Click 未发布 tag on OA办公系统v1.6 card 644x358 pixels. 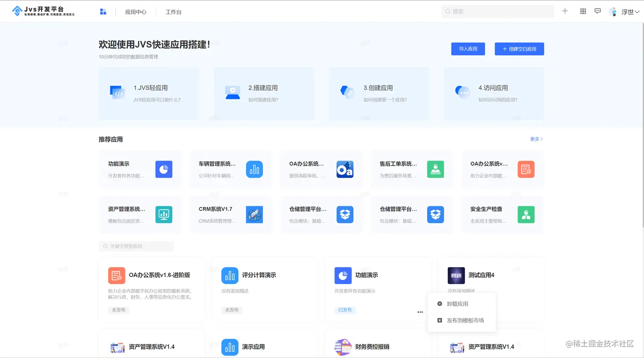click(x=118, y=310)
